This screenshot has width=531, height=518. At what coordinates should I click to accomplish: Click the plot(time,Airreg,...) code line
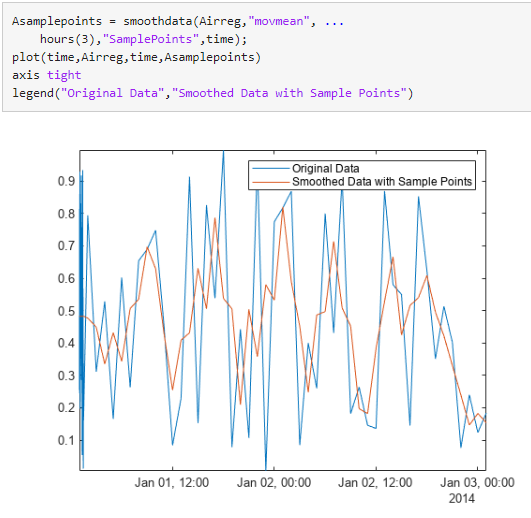pyautogui.click(x=136, y=57)
